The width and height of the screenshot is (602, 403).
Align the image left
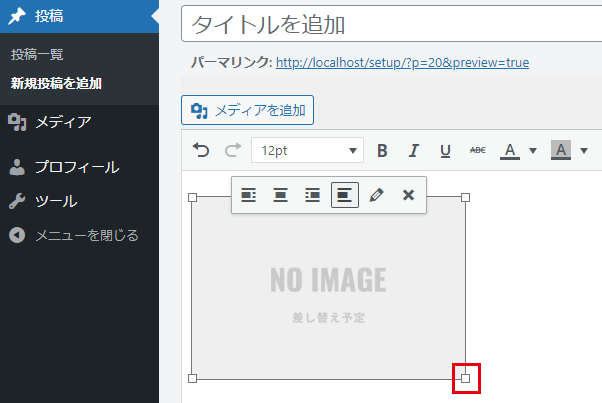[x=249, y=195]
